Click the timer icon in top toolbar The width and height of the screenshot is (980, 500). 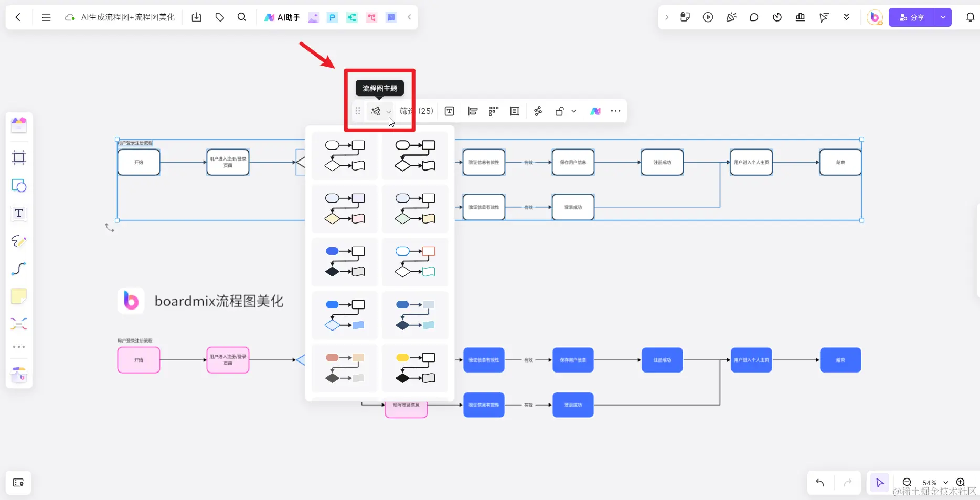(777, 17)
